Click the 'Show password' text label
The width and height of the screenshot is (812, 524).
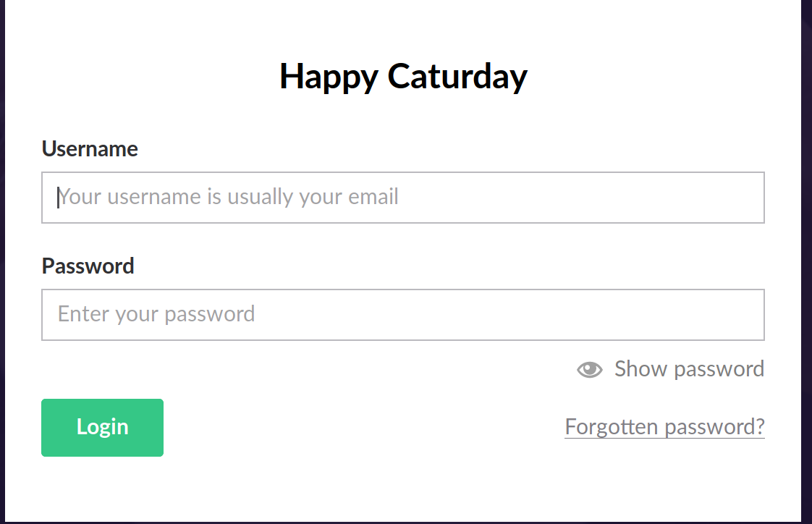pyautogui.click(x=689, y=369)
